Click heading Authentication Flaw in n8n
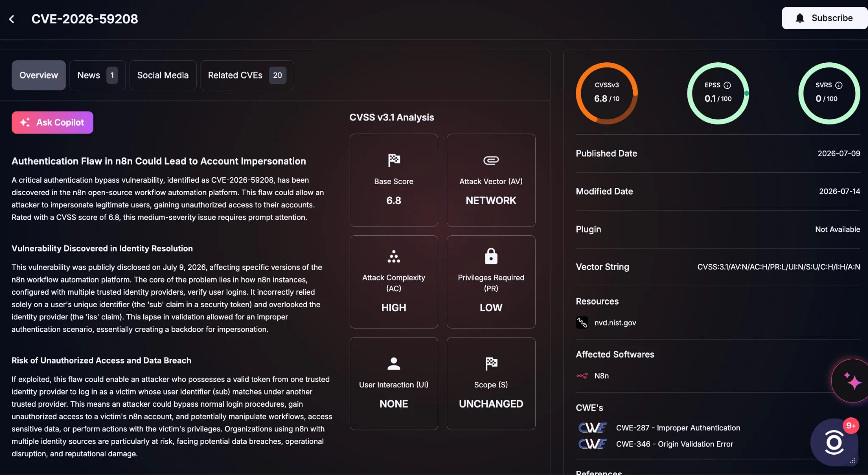 pos(159,161)
